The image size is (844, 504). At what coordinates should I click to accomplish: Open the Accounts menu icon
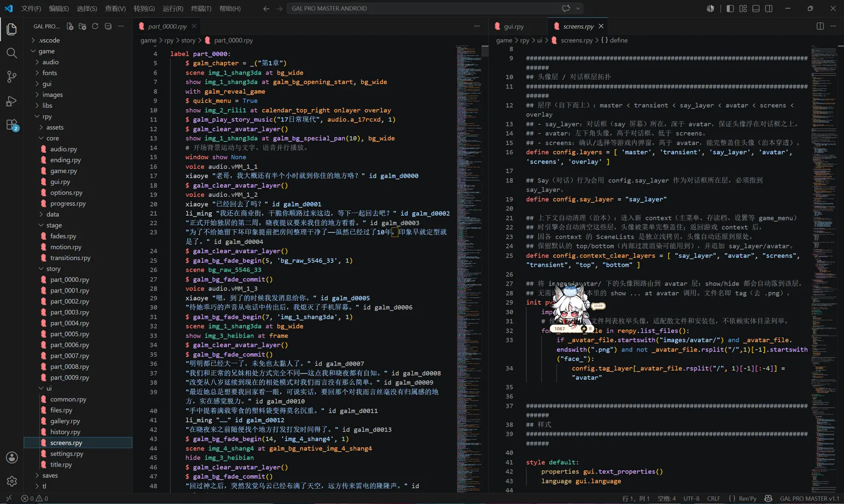click(x=12, y=457)
